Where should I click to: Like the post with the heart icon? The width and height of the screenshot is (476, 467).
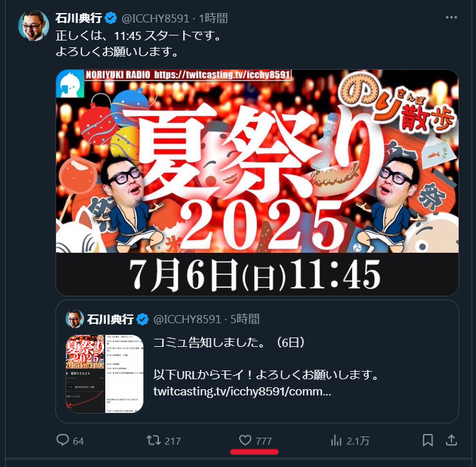[x=245, y=440]
